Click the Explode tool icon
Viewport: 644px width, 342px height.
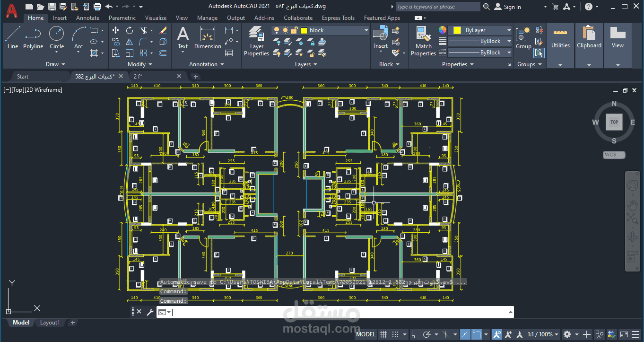point(163,42)
